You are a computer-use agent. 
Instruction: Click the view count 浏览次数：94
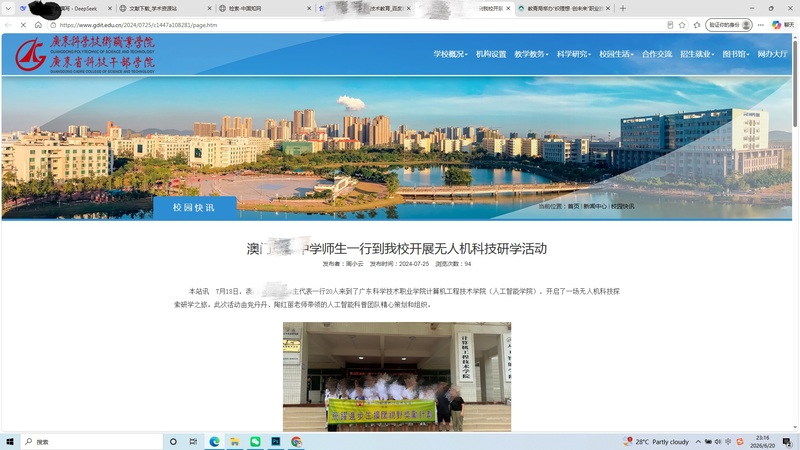pyautogui.click(x=453, y=264)
